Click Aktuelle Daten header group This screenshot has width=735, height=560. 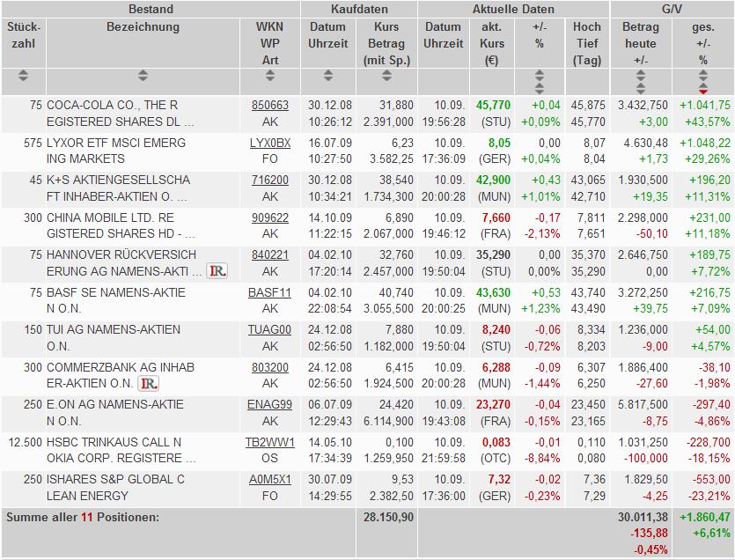pos(513,9)
